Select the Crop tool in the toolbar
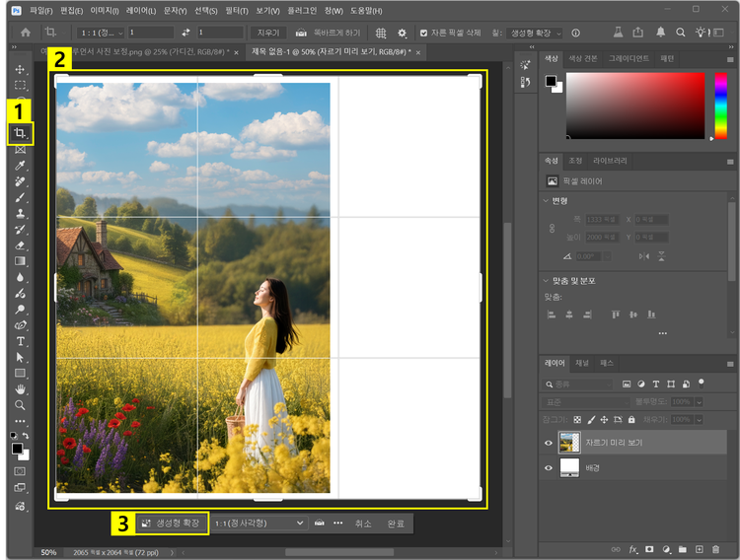The width and height of the screenshot is (740, 560). point(20,133)
